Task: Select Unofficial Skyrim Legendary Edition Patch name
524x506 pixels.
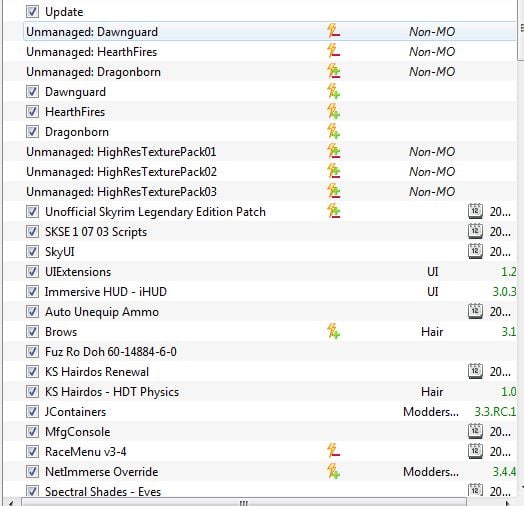Action: [155, 212]
